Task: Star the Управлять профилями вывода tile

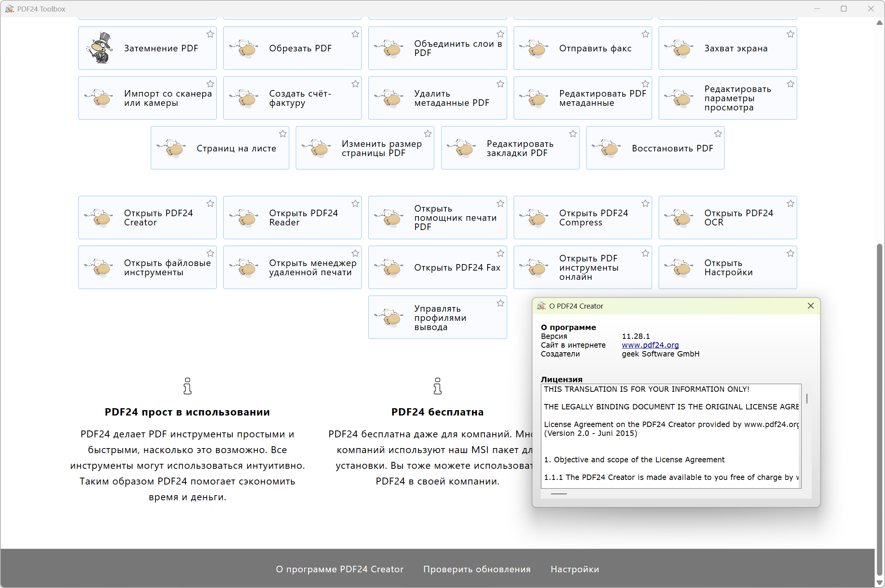Action: pyautogui.click(x=501, y=303)
